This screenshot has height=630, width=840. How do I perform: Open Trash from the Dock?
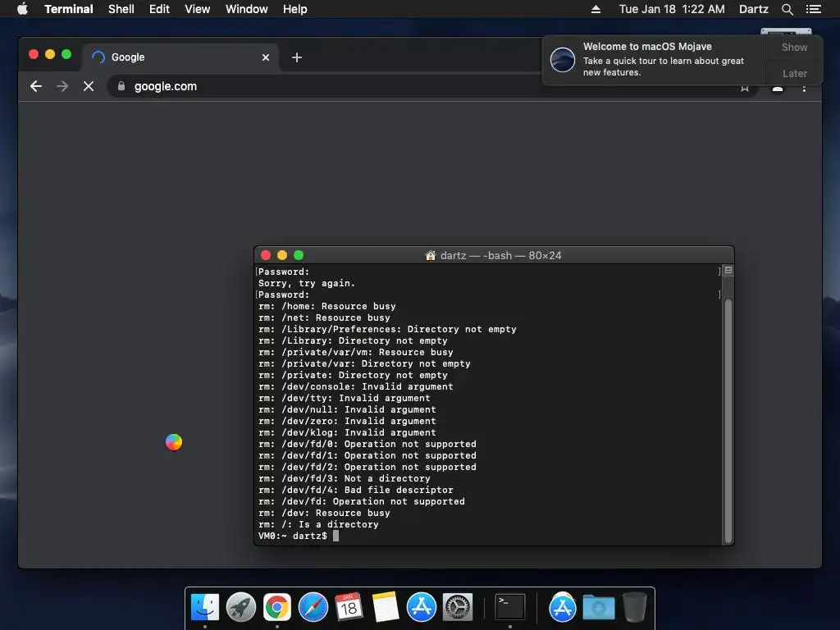click(634, 608)
